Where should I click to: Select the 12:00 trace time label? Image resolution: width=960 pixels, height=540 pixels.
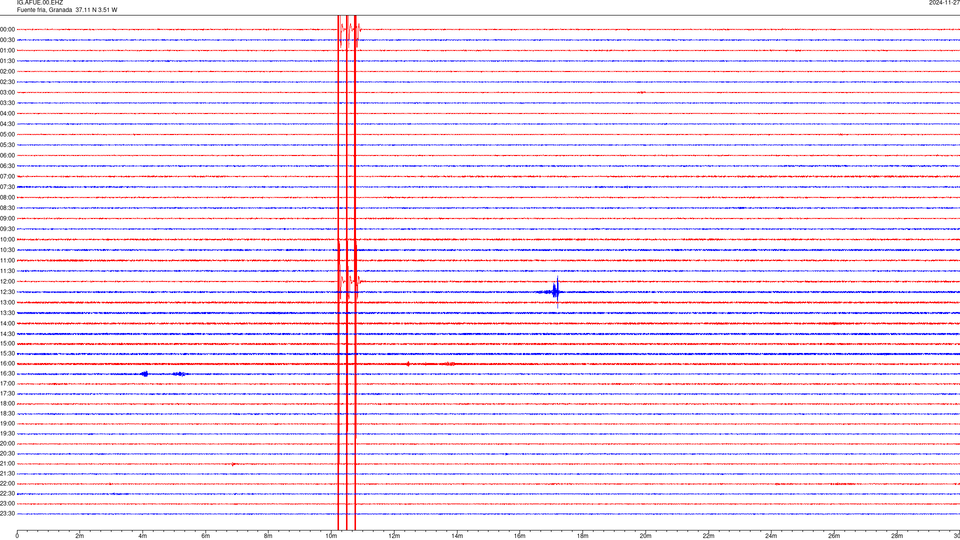[x=7, y=282]
